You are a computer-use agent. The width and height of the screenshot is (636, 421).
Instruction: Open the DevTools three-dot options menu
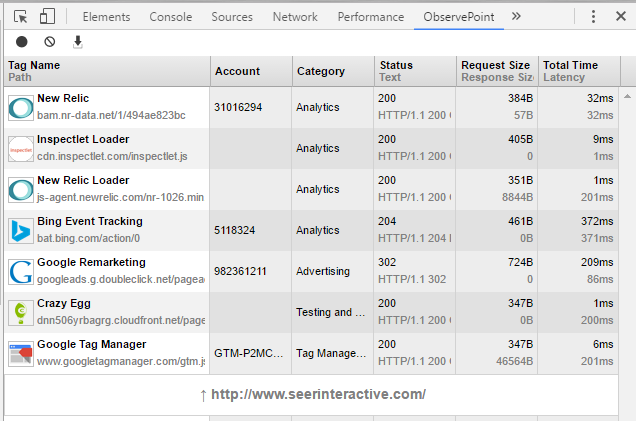pyautogui.click(x=593, y=17)
